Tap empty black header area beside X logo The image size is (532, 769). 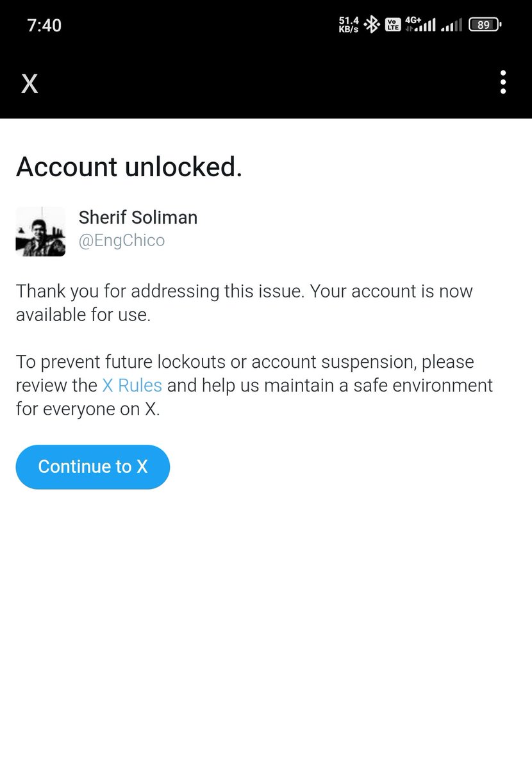(256, 83)
